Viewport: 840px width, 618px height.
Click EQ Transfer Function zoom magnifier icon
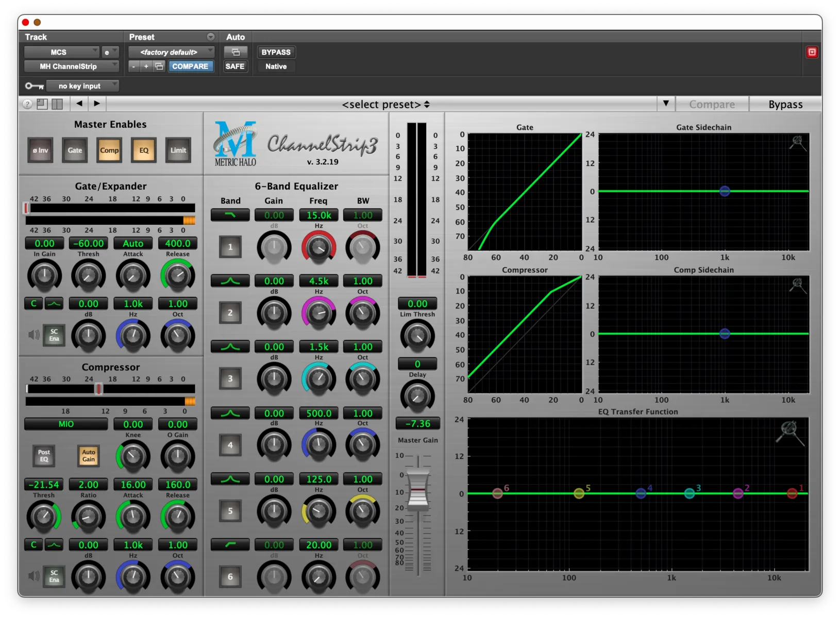[x=790, y=432]
